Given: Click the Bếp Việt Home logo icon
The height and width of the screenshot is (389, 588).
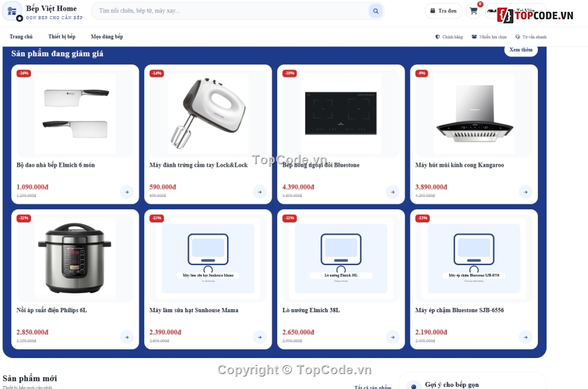Looking at the screenshot, I should click(x=12, y=11).
